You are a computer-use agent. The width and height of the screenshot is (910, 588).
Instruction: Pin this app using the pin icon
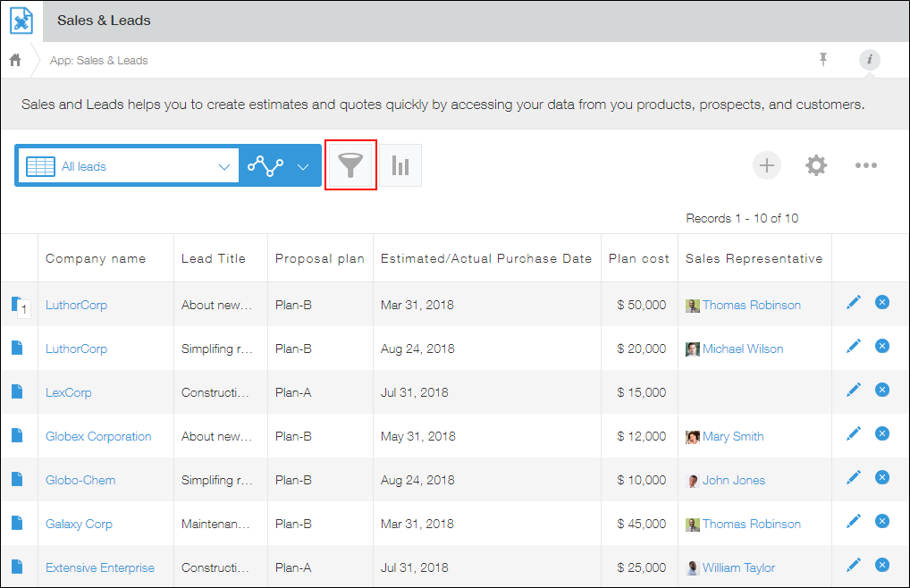tap(823, 60)
